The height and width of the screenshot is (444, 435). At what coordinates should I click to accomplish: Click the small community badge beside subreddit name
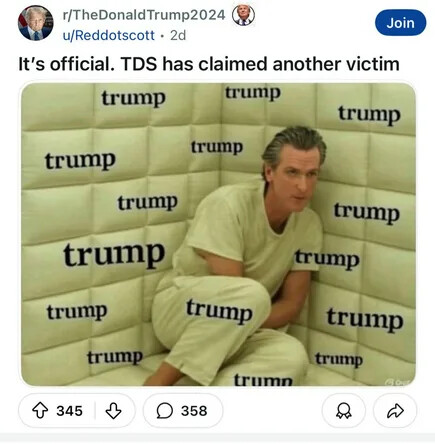243,15
